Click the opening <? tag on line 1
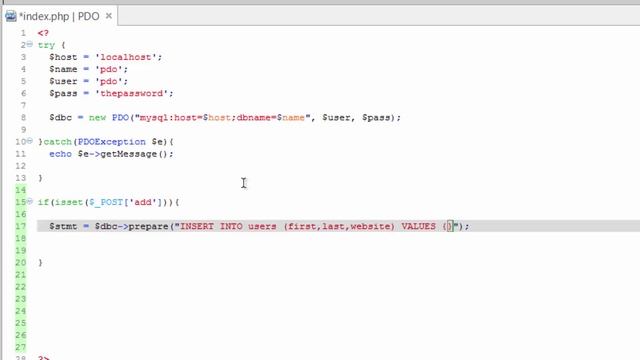 [43, 33]
